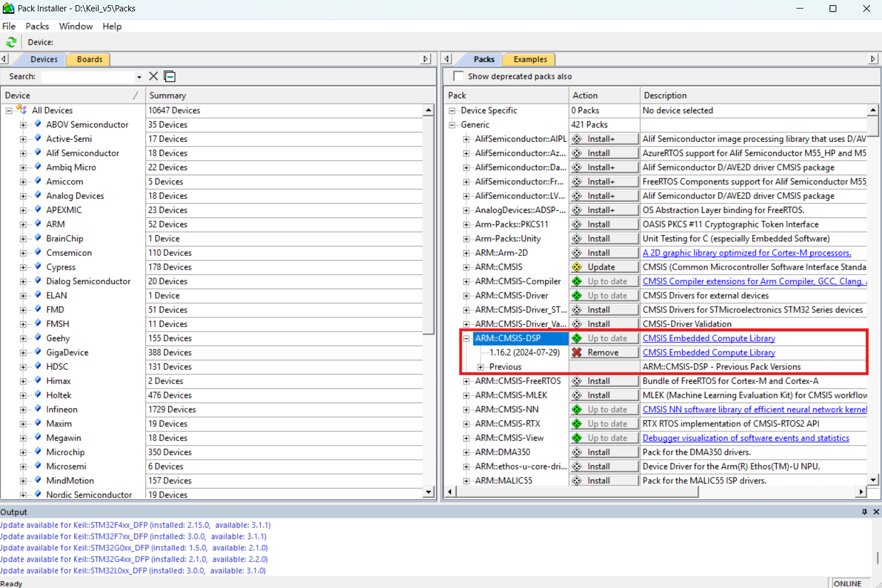Click the green diamond icon for ARM::CMSIS-NN
Screen dimensions: 882x588
coord(577,410)
